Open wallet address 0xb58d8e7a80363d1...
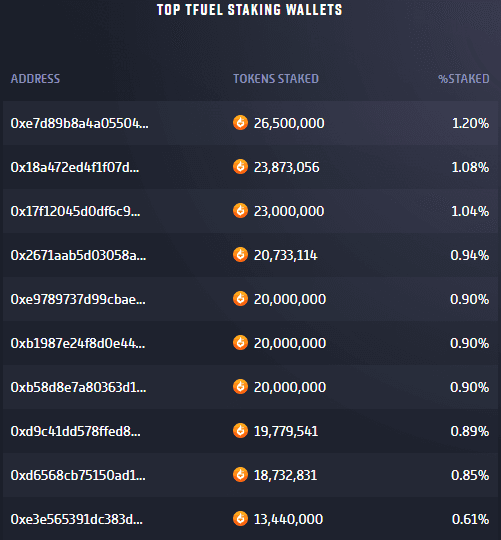Screen dimensions: 501x540 [x=79, y=387]
